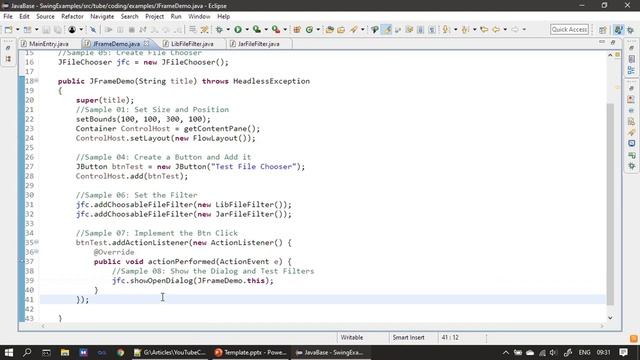Open the File menu
Image resolution: width=640 pixels, height=360 pixels.
[x=8, y=16]
